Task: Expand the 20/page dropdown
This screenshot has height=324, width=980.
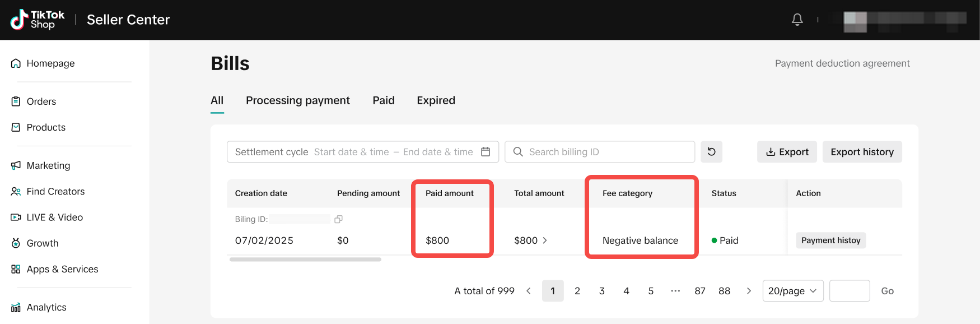Action: [x=792, y=291]
